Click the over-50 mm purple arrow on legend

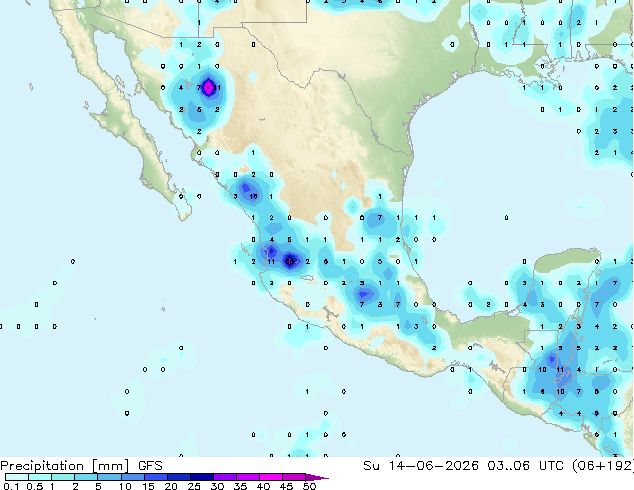click(x=317, y=477)
